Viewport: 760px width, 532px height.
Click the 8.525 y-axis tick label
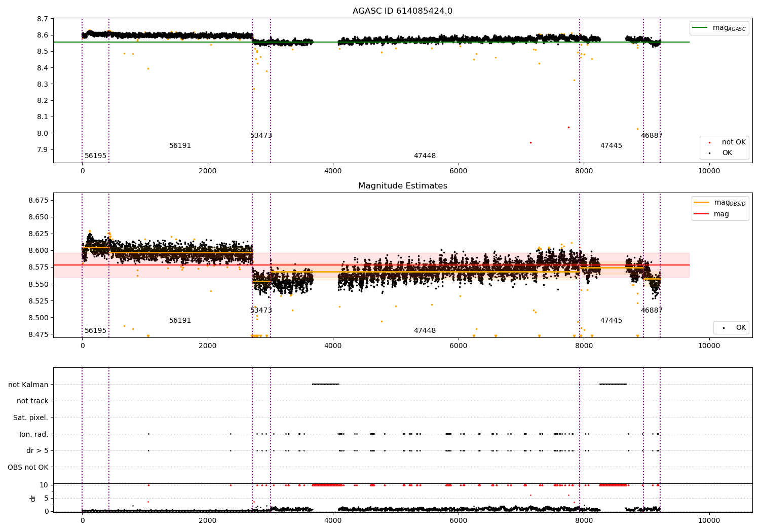click(x=39, y=301)
